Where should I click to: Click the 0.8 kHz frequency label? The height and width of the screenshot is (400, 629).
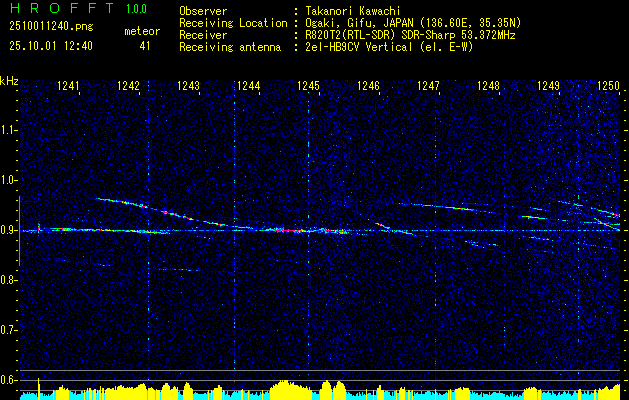(x=8, y=280)
